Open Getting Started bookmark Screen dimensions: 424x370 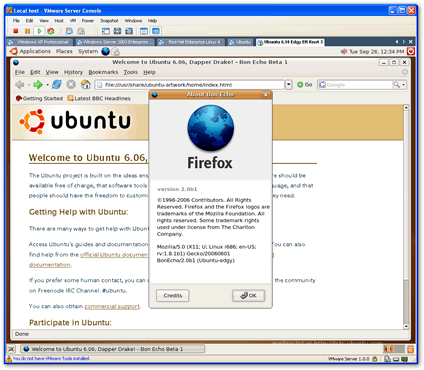point(39,98)
